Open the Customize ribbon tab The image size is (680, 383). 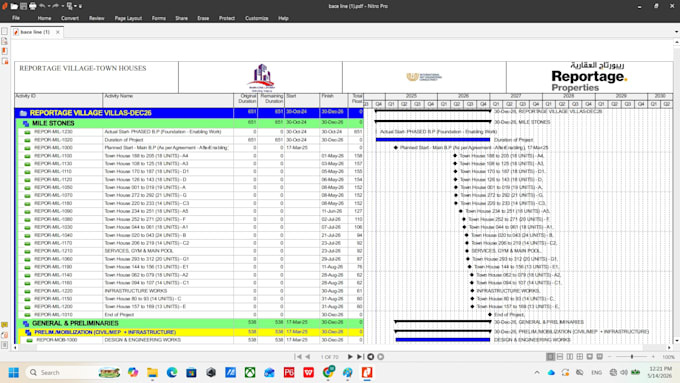coord(257,18)
